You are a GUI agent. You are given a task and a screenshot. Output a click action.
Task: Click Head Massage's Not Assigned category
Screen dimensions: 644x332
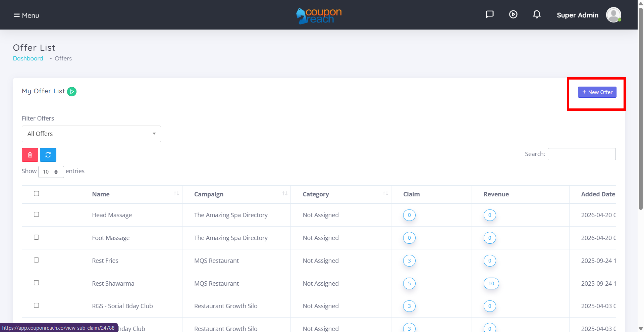[x=321, y=215]
